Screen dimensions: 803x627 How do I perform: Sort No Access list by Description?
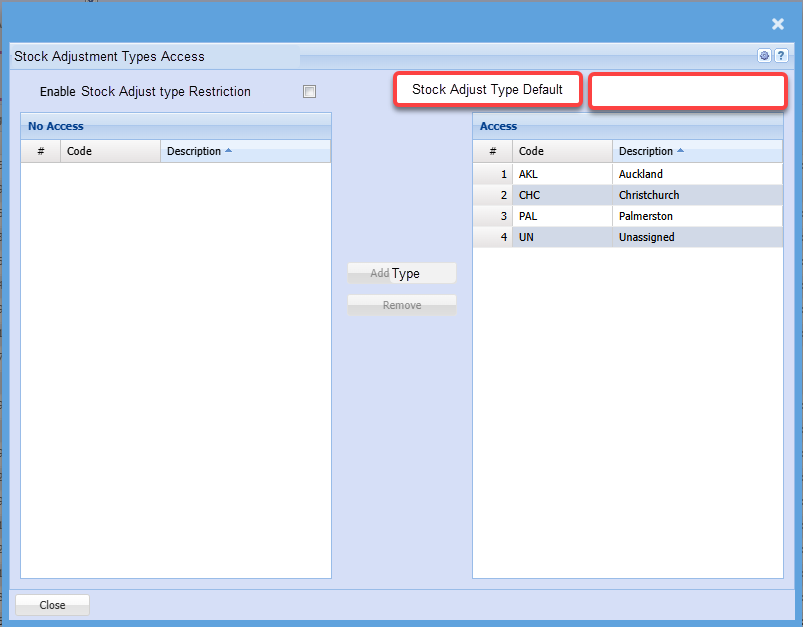tap(245, 151)
